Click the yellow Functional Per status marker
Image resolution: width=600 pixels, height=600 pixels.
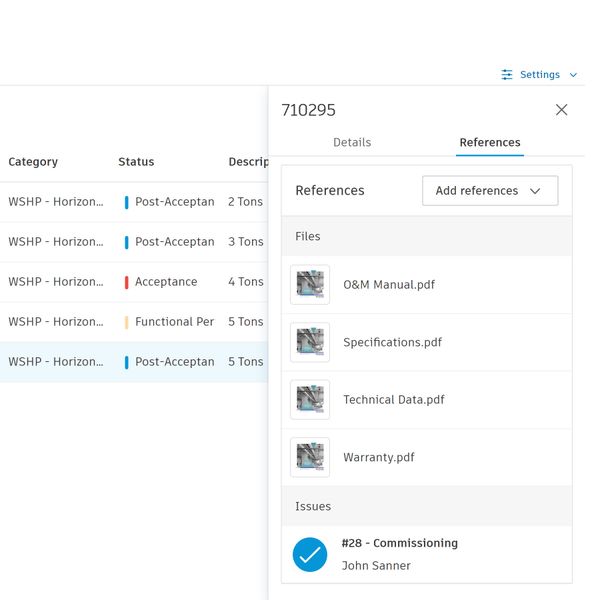(x=127, y=322)
